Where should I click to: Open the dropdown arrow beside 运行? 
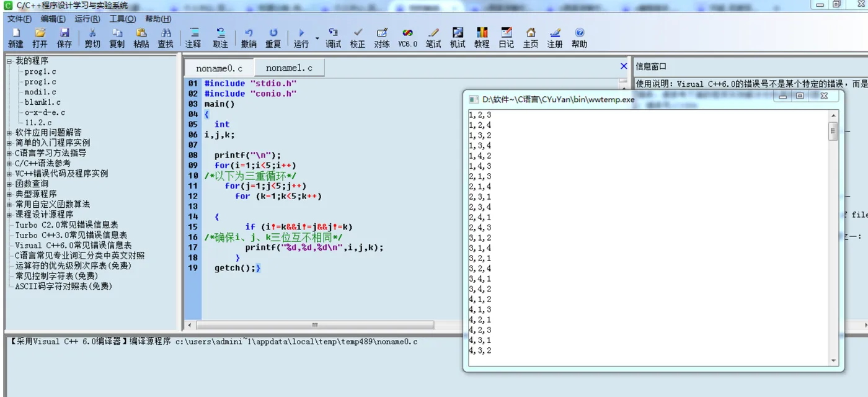[317, 38]
